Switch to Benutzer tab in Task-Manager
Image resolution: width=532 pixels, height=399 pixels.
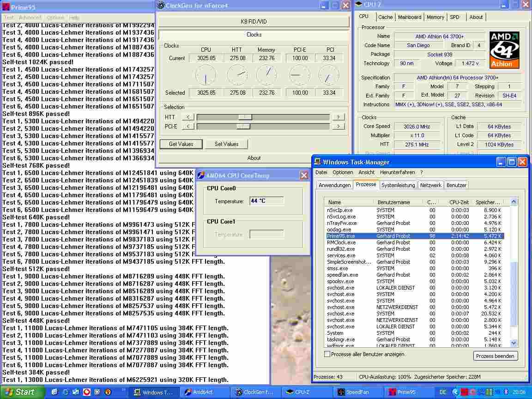point(456,185)
